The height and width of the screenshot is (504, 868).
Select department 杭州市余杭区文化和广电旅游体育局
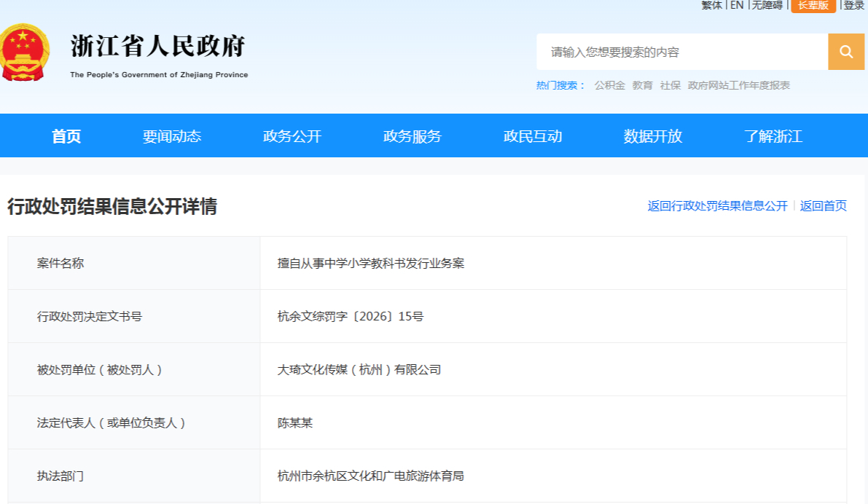pos(370,476)
